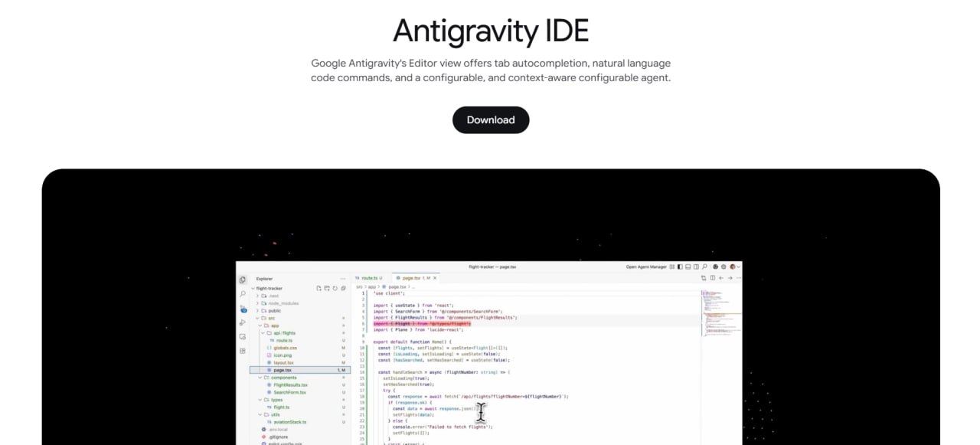
Task: Click the 'use client' line in the editor
Action: pos(390,293)
